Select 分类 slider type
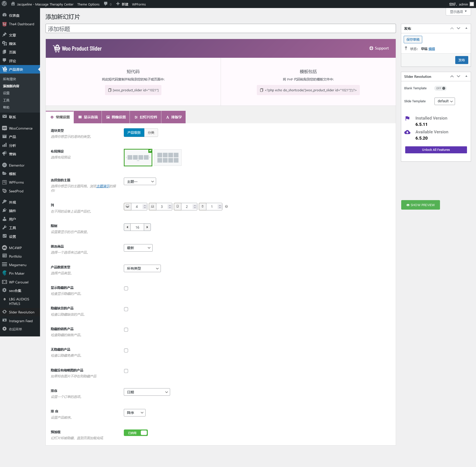 (x=151, y=133)
